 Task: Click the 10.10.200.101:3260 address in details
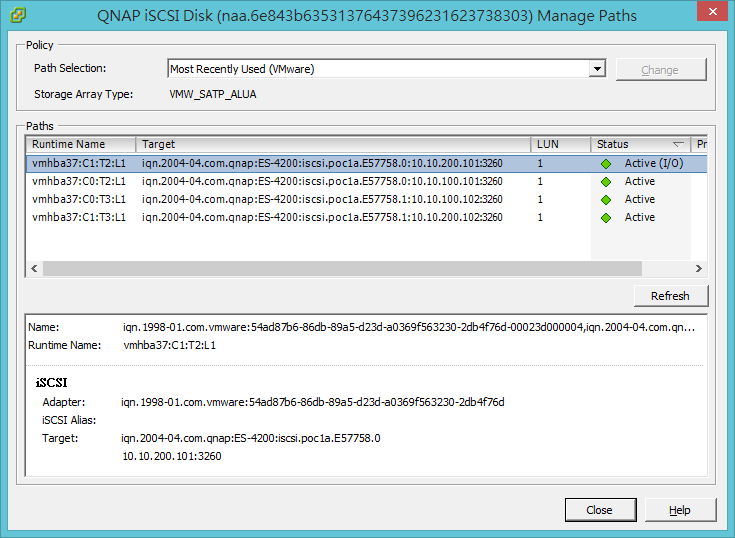coord(172,456)
